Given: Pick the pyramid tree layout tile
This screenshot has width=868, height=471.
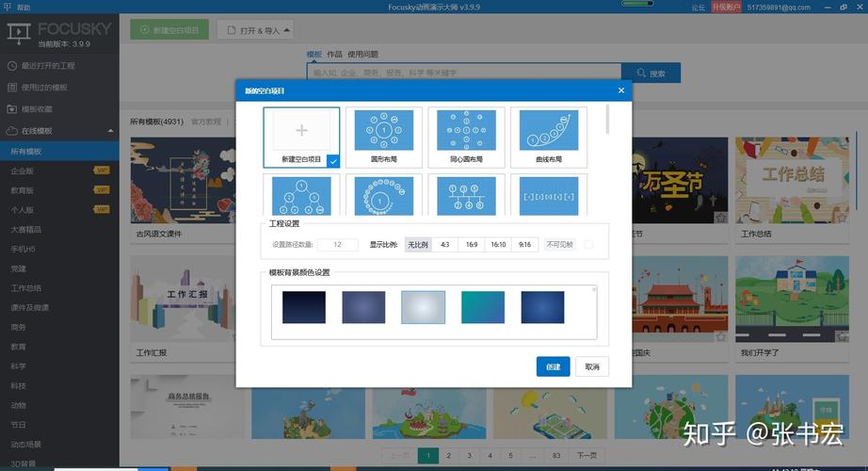Looking at the screenshot, I should coord(301,195).
